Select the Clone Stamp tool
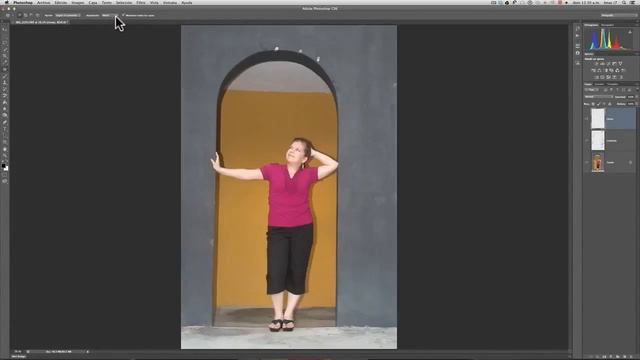This screenshot has height=360, width=640. coord(5,82)
